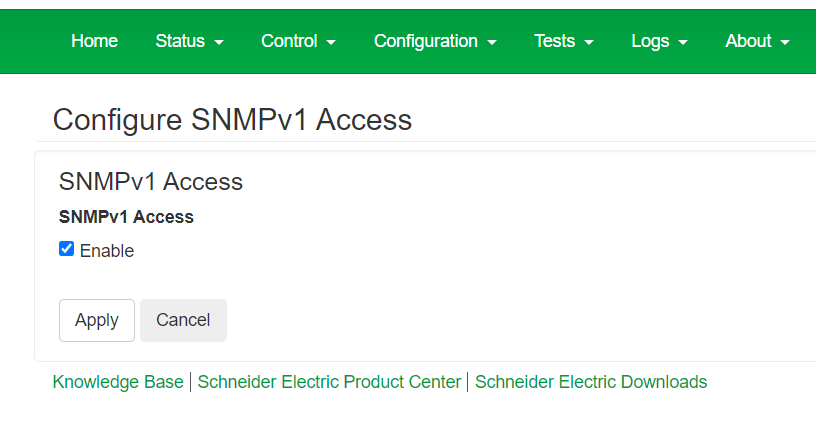816x448 pixels.
Task: Cancel the SNMPv1 configuration changes
Action: (x=183, y=320)
